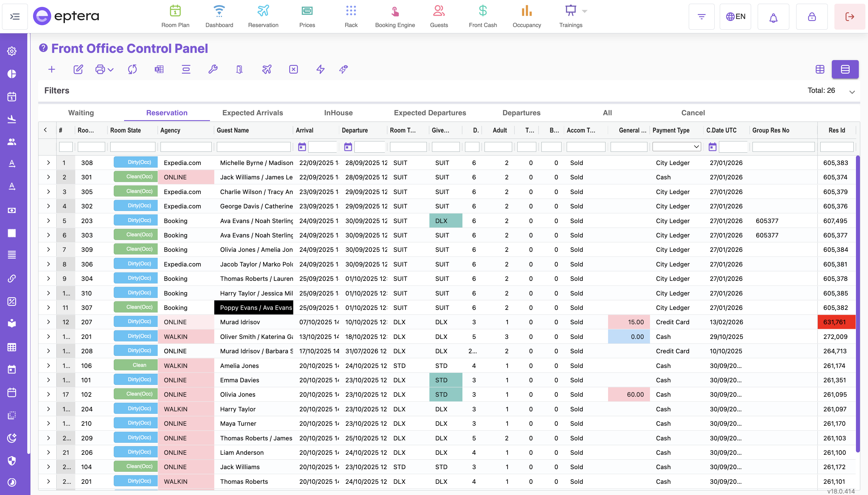Change language with EN button

(x=735, y=17)
